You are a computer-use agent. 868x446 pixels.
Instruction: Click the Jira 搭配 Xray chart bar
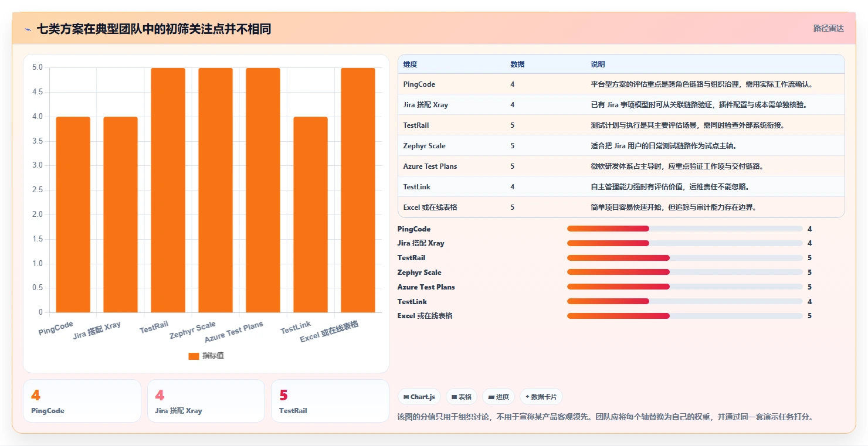pos(121,215)
